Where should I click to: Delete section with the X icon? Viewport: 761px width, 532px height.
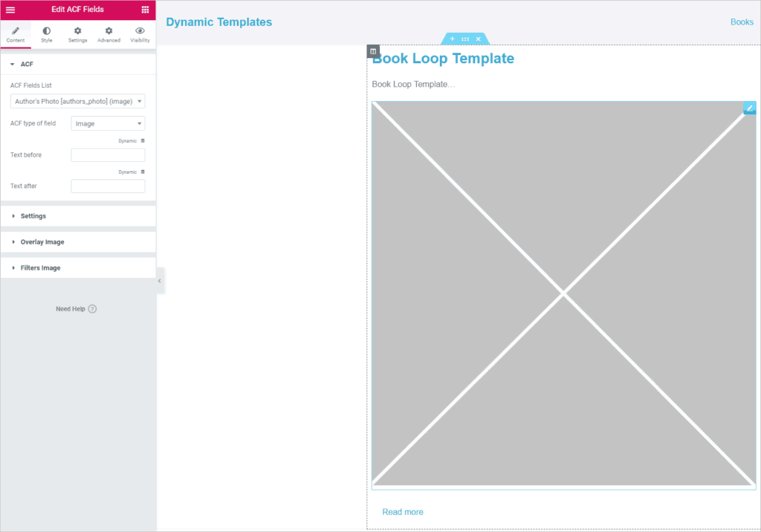tap(478, 39)
